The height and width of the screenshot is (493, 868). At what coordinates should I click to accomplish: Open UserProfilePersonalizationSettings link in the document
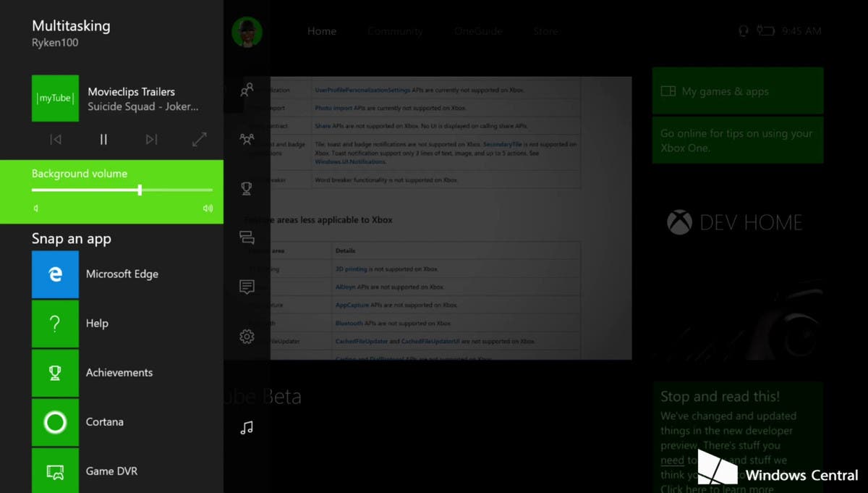pyautogui.click(x=362, y=90)
